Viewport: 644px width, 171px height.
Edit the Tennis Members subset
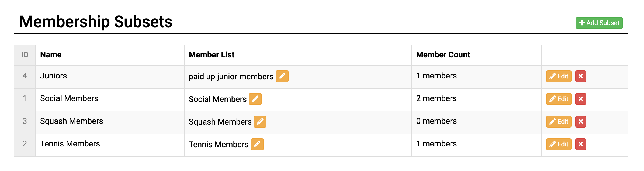559,144
